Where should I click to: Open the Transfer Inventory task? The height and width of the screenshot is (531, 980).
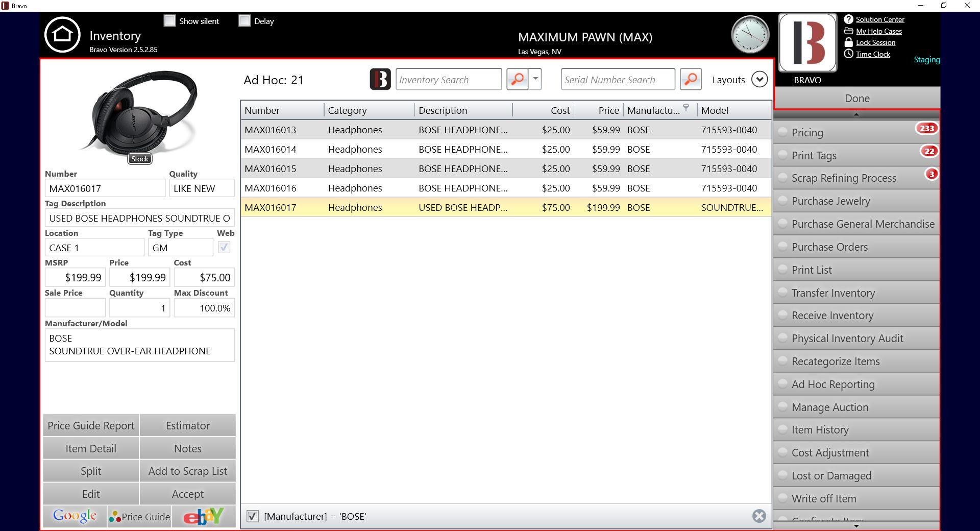tap(856, 293)
